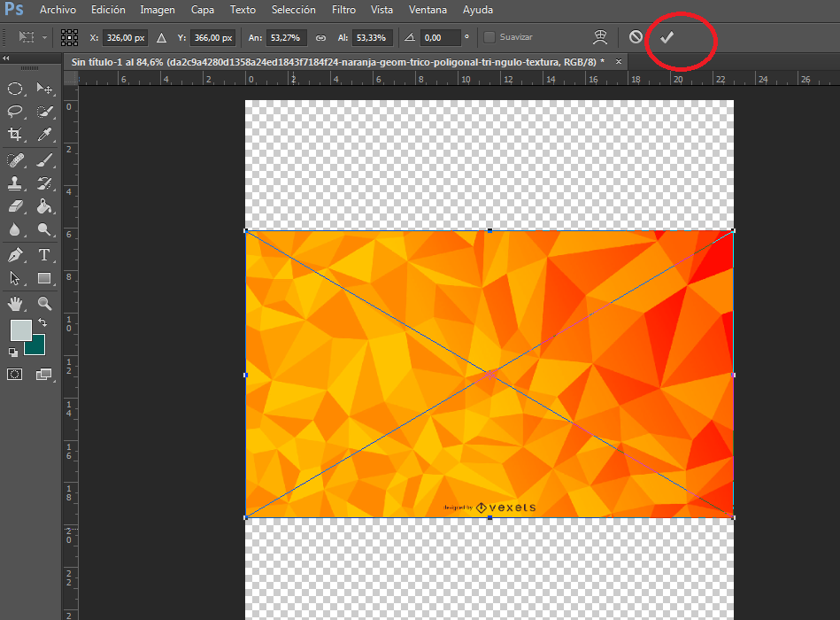Select the Dodge tool

click(x=44, y=229)
